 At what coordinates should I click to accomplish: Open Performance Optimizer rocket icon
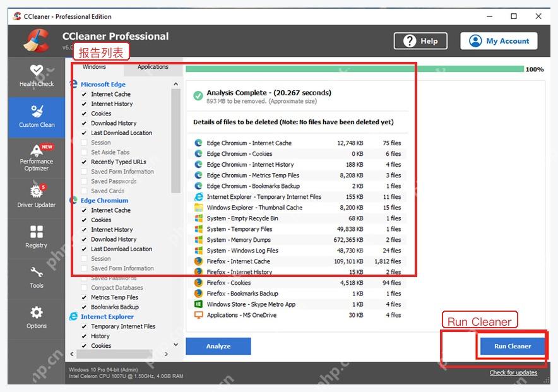(37, 150)
